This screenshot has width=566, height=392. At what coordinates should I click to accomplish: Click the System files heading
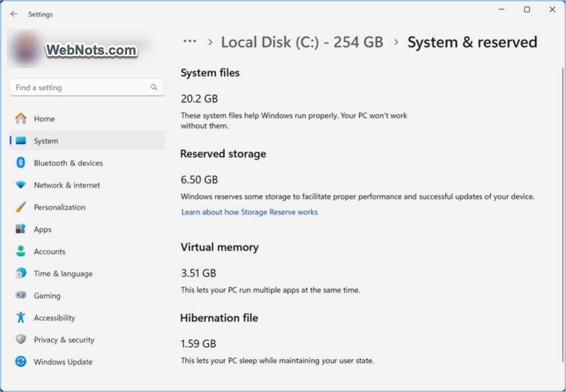click(x=210, y=73)
